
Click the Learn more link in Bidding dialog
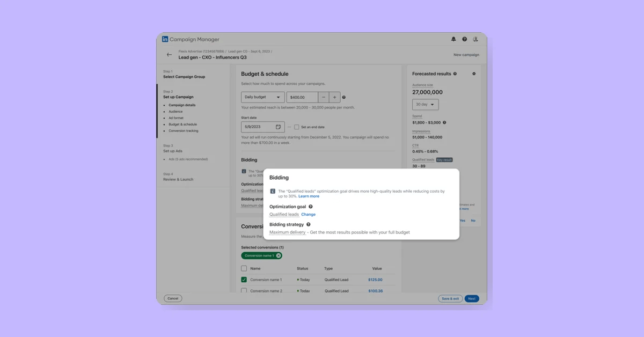pyautogui.click(x=309, y=196)
